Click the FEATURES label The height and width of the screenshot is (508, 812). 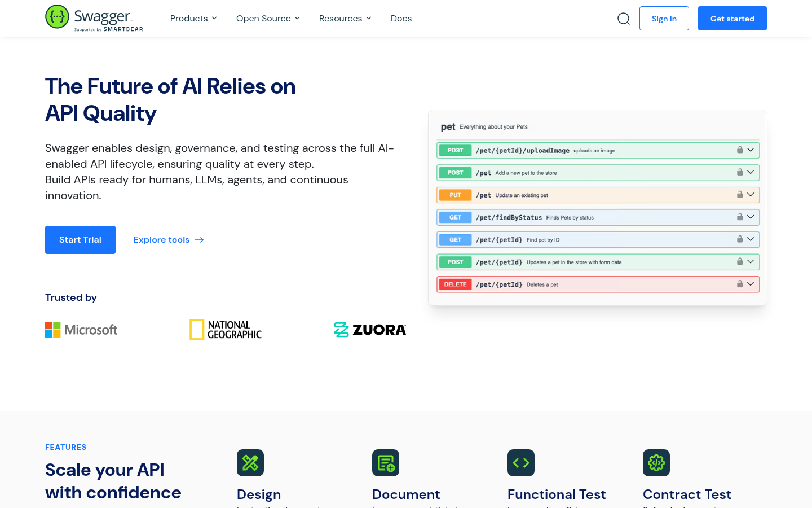tap(66, 447)
